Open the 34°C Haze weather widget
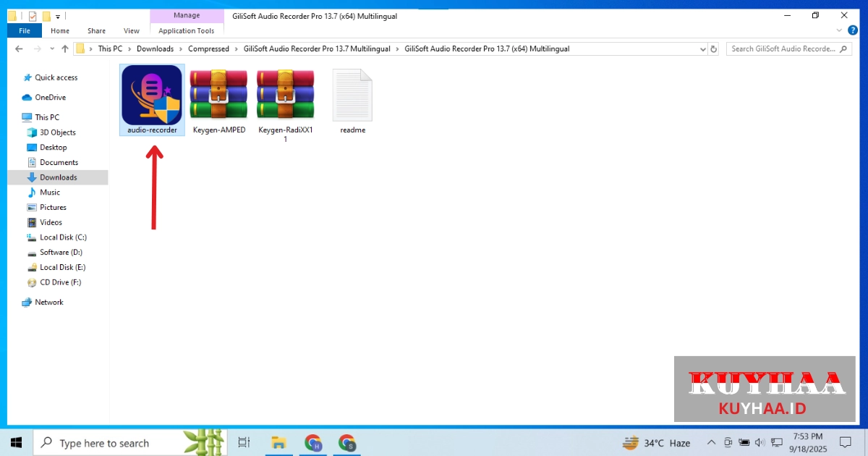This screenshot has height=456, width=868. tap(657, 442)
